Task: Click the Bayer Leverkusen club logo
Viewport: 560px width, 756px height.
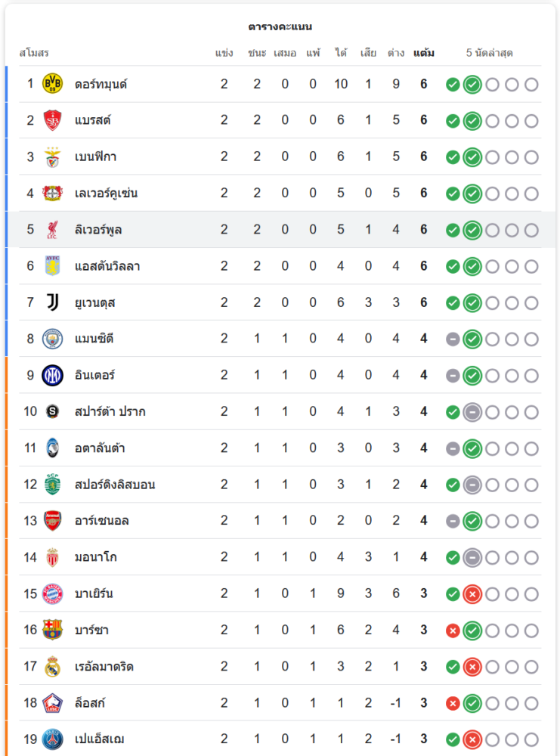Action: click(52, 193)
